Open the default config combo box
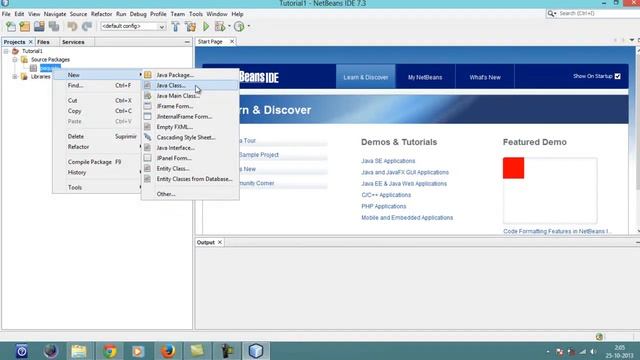This screenshot has height=360, width=640. [x=133, y=27]
